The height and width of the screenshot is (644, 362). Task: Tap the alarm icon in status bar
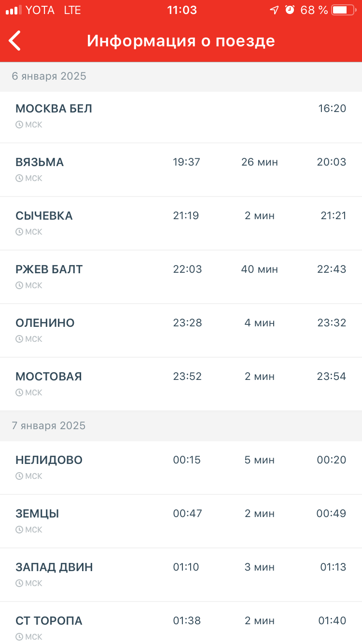[x=290, y=10]
